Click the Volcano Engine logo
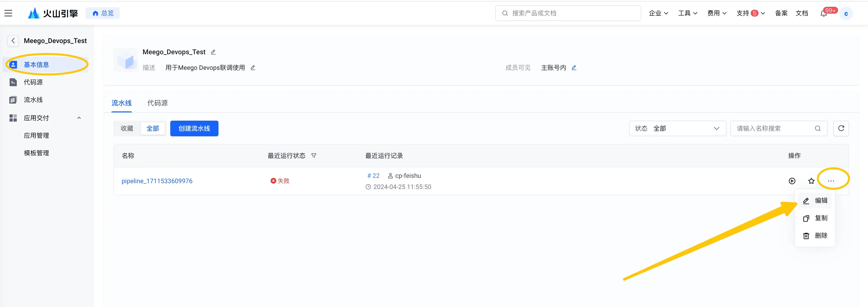Viewport: 868px width, 307px height. pyautogui.click(x=53, y=13)
